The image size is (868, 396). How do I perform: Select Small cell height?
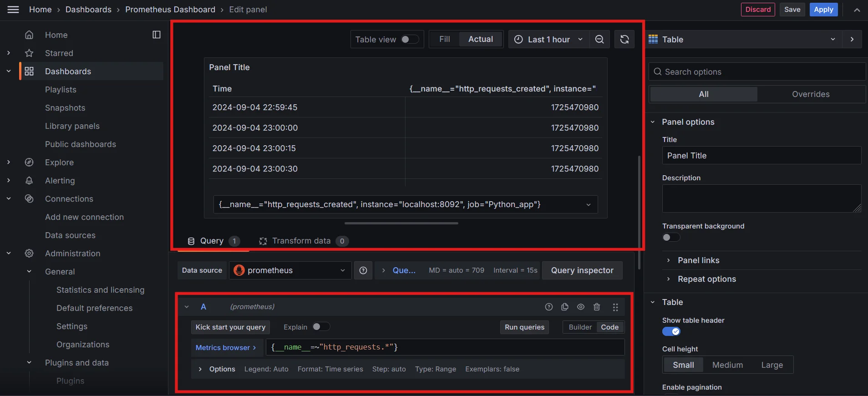pyautogui.click(x=683, y=365)
